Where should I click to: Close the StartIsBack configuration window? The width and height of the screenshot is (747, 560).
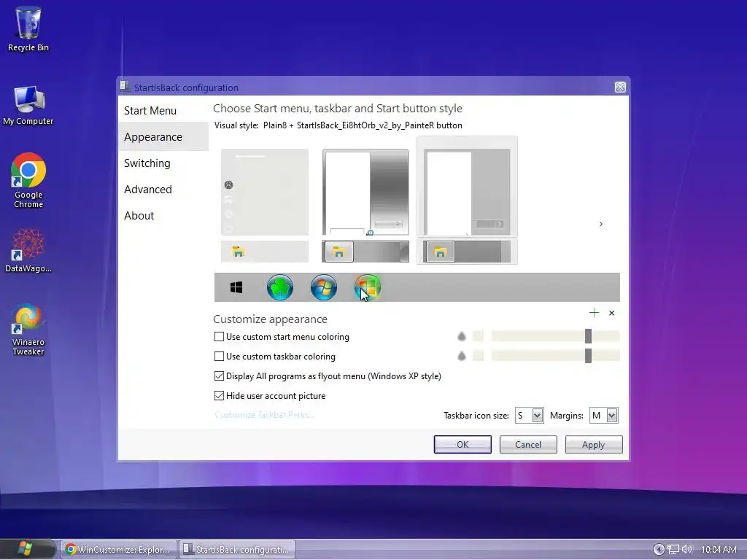pyautogui.click(x=620, y=87)
